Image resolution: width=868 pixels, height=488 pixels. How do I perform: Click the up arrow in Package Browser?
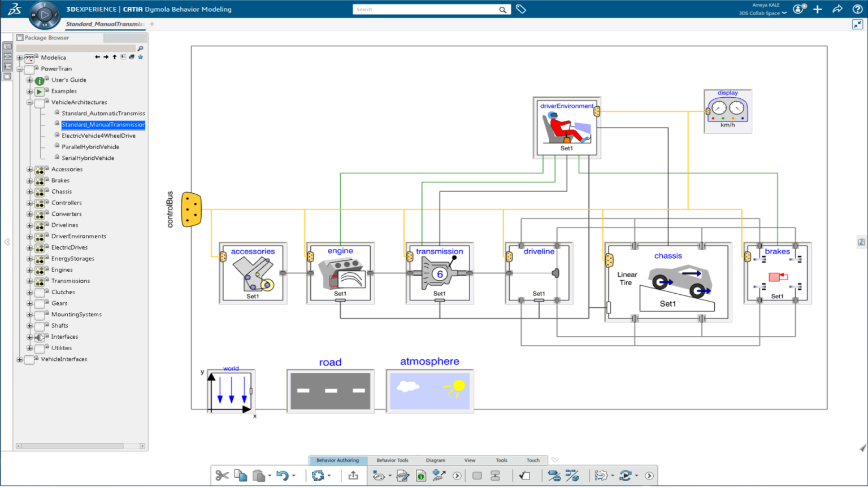click(115, 57)
